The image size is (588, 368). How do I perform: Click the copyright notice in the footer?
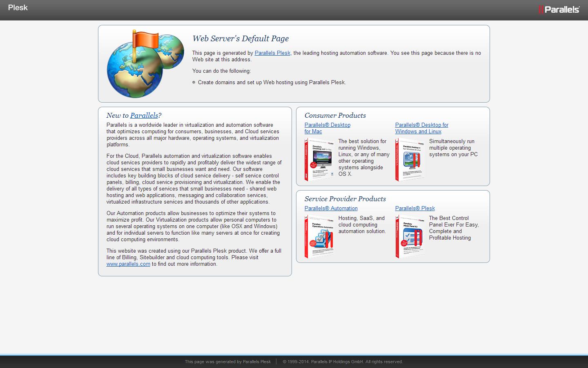[x=343, y=361]
